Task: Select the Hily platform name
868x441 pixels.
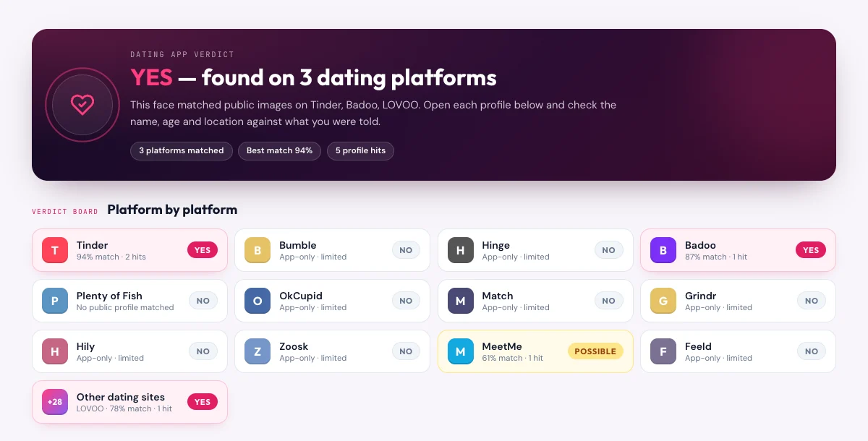Action: click(85, 346)
